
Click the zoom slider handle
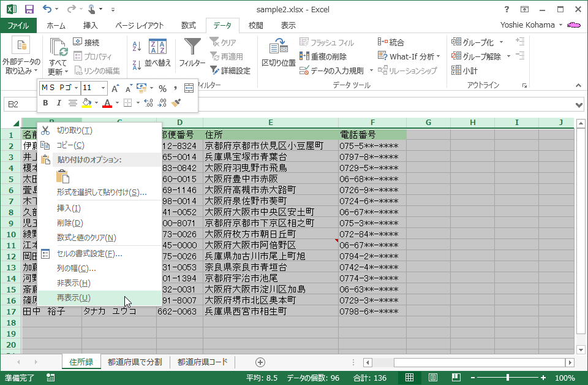click(508, 378)
